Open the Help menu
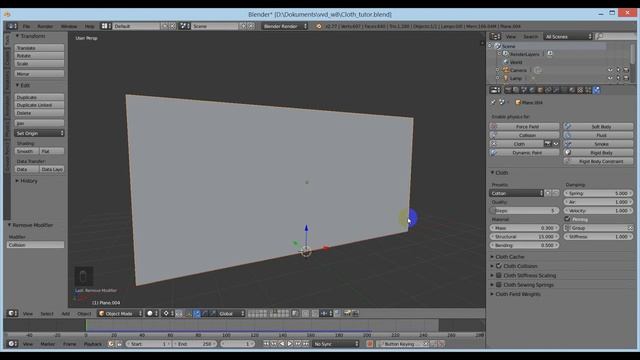This screenshot has width=640, height=360. [89, 26]
